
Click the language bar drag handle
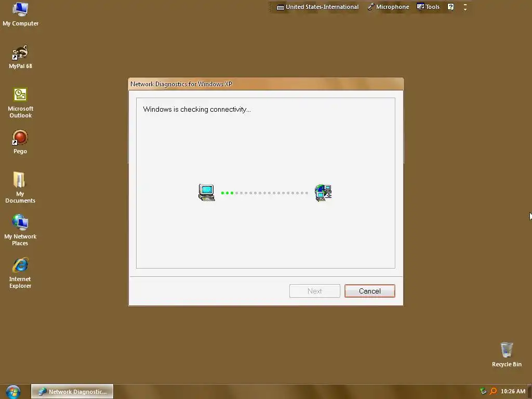271,7
